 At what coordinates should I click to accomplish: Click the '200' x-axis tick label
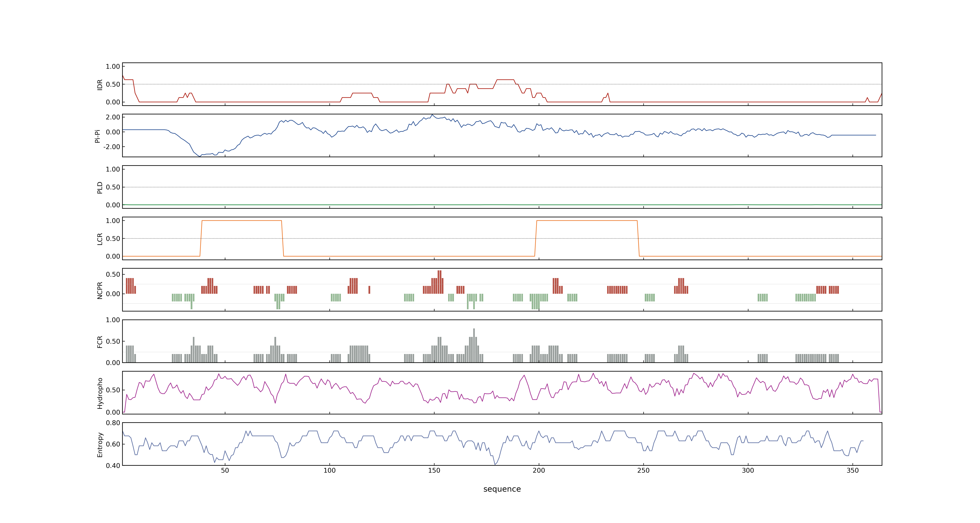(x=539, y=470)
